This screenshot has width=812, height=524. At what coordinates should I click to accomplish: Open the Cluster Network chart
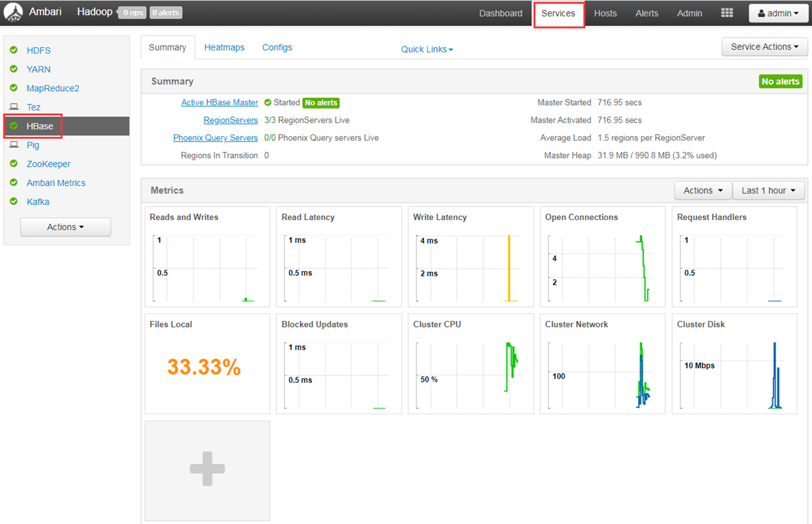click(x=603, y=363)
